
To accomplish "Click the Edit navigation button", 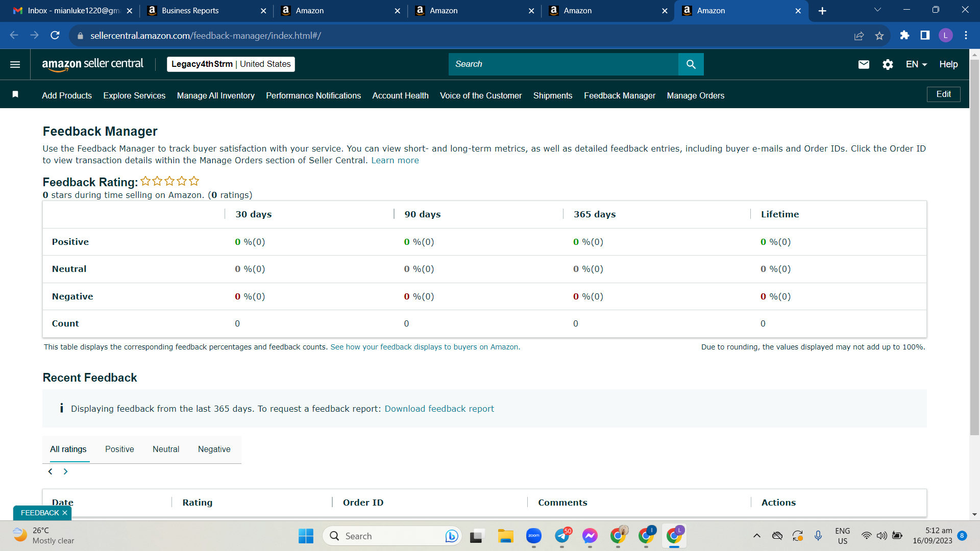I will [944, 94].
